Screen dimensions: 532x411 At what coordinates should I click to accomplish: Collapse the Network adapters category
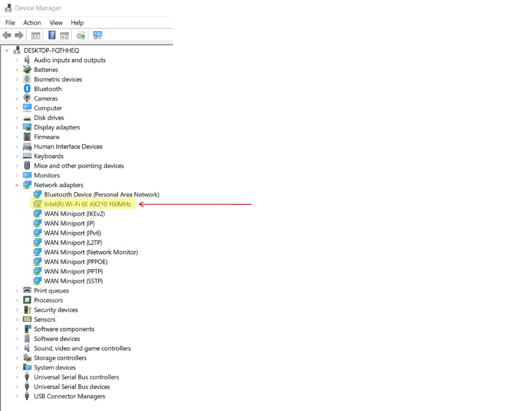17,185
